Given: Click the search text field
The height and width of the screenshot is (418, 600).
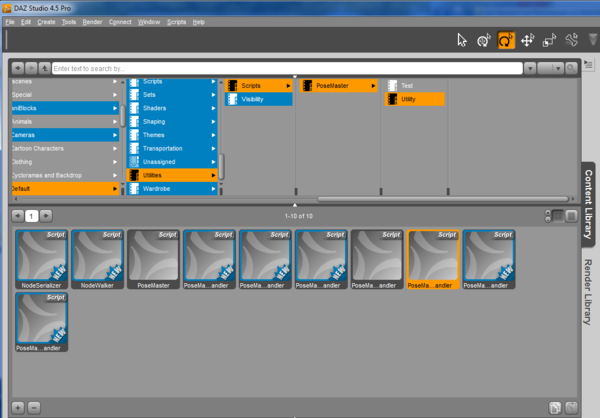Looking at the screenshot, I should 287,69.
